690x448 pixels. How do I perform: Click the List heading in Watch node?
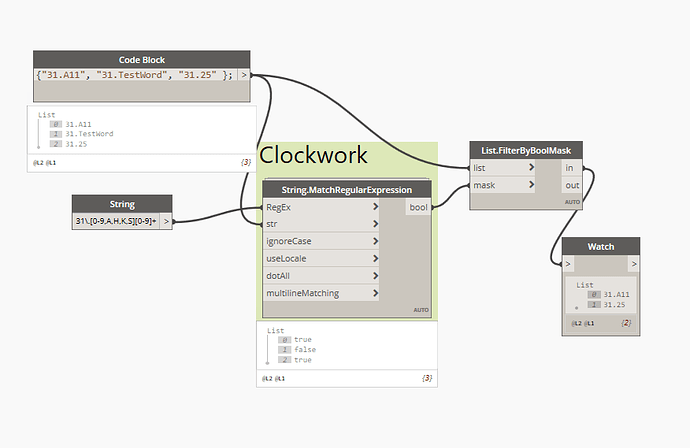pyautogui.click(x=585, y=285)
